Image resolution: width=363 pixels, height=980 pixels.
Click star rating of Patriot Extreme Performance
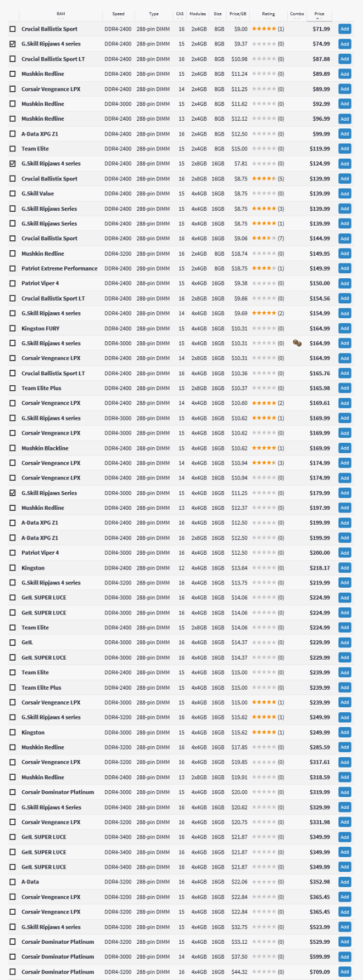click(264, 268)
